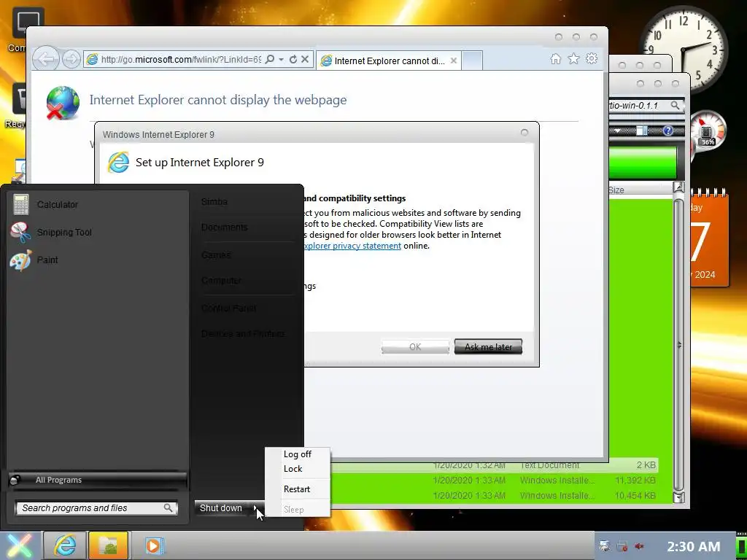Click the Explorer search box 'tio-win-0.1.1'
The height and width of the screenshot is (560, 747).
tap(638, 105)
